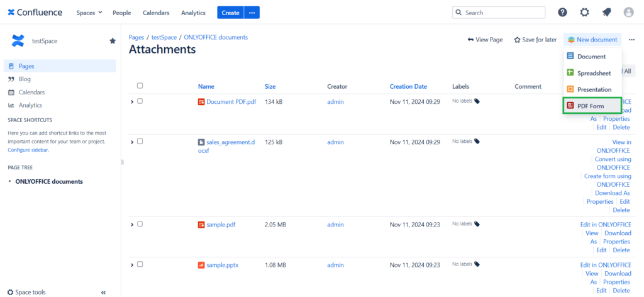Open the user profile avatar
The width and height of the screenshot is (644, 297).
[x=628, y=13]
